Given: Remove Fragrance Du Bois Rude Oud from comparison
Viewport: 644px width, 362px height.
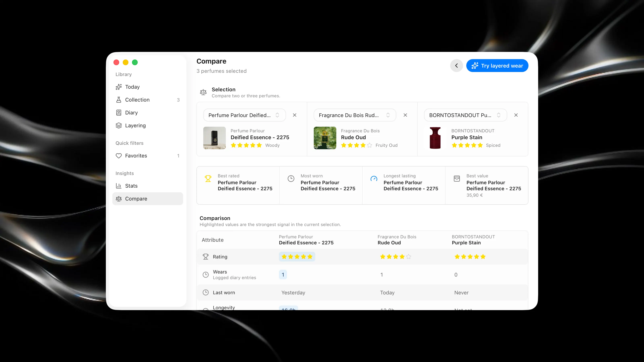Looking at the screenshot, I should tap(405, 115).
